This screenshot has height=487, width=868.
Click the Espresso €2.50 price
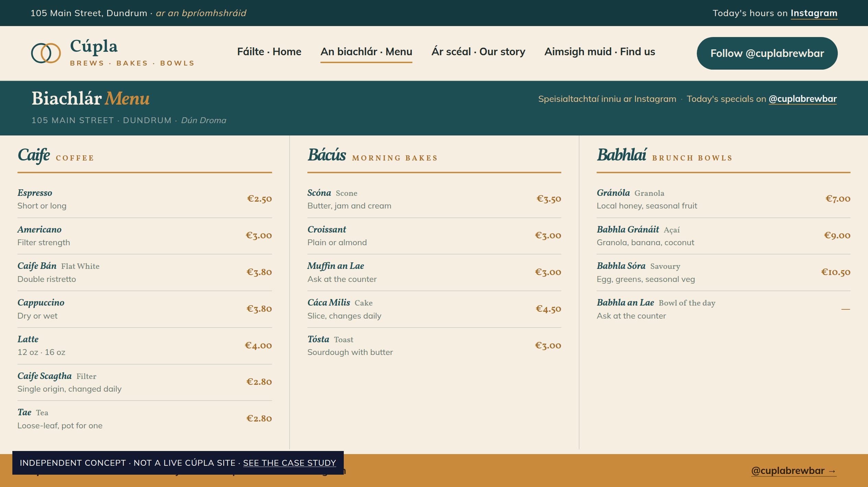coord(259,199)
